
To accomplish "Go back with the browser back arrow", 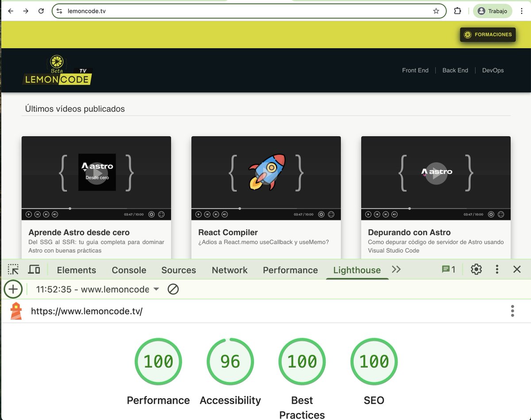I will pyautogui.click(x=11, y=11).
